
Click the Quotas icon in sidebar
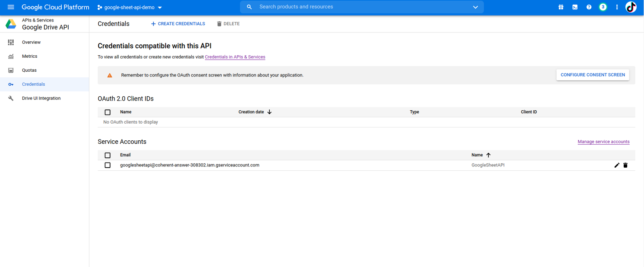pos(11,70)
